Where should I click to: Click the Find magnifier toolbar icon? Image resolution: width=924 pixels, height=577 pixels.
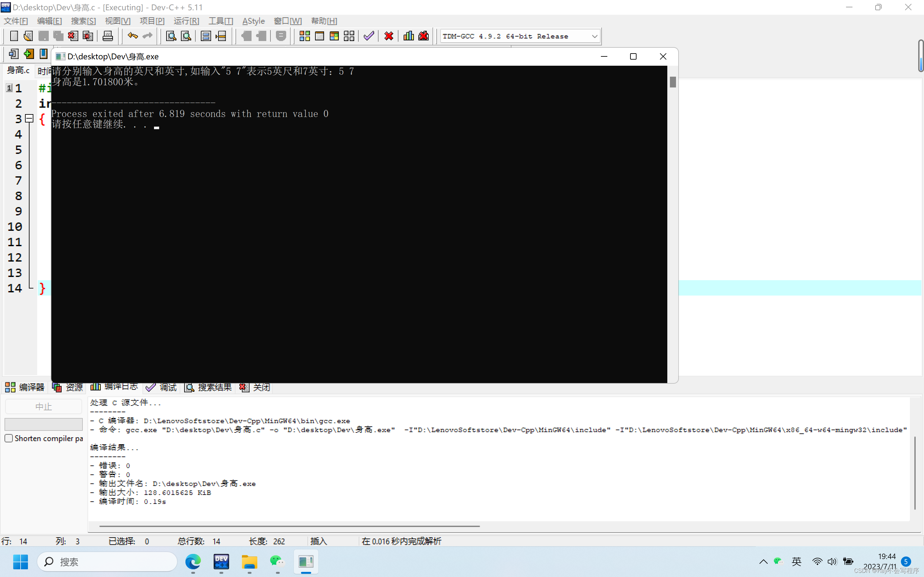pyautogui.click(x=171, y=36)
